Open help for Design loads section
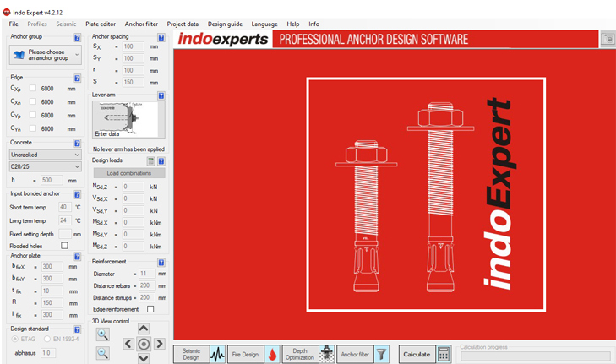This screenshot has width=616, height=364. (x=161, y=161)
